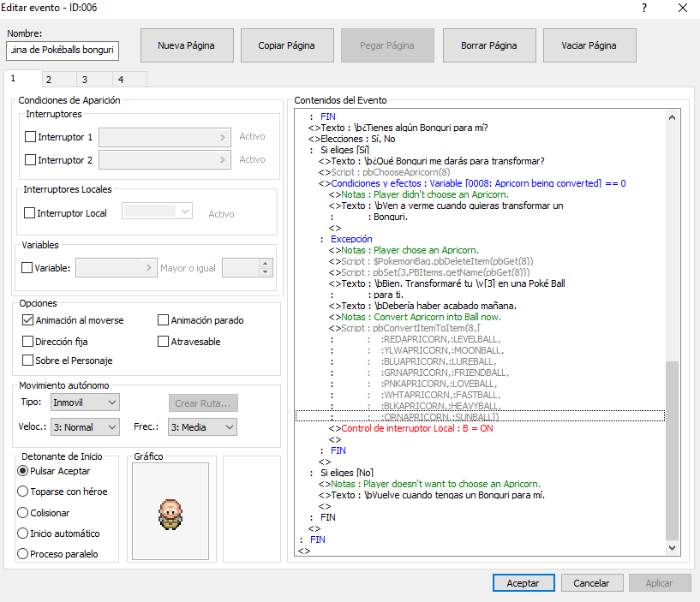Choose the Toparse con héroe trigger
Viewport: 700px width, 602px height.
pyautogui.click(x=23, y=492)
